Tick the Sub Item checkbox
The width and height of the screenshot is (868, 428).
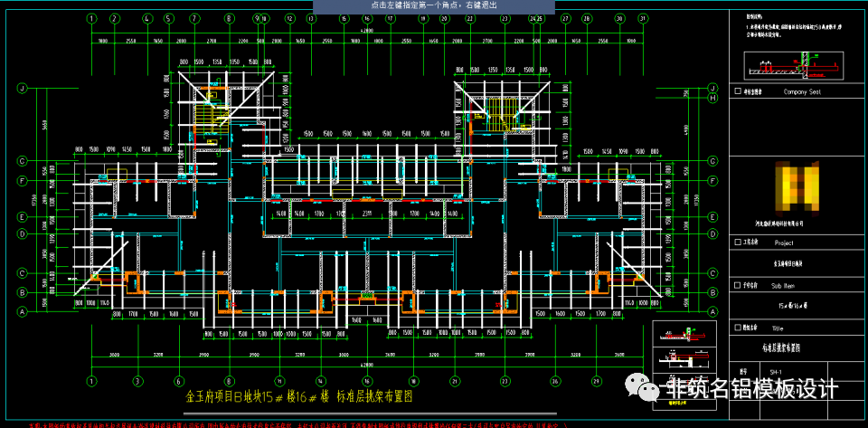(736, 285)
